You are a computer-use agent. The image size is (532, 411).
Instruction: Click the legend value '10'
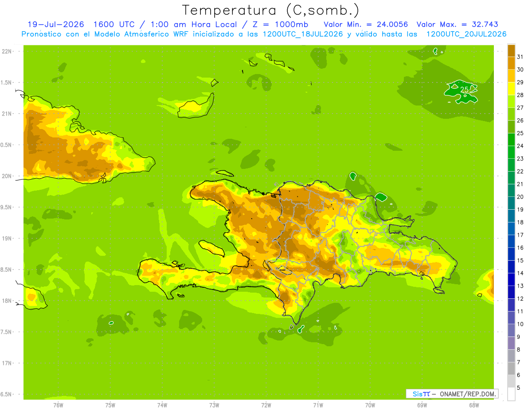coord(520,324)
